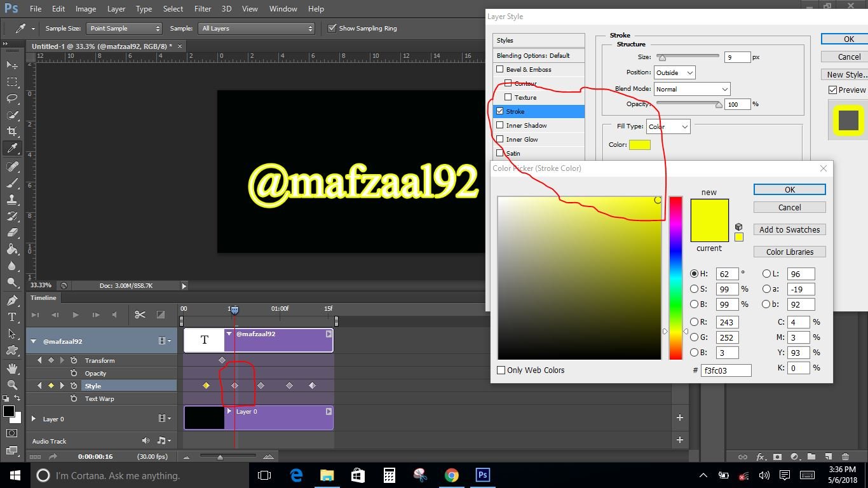Open the stroke Position dropdown
The image size is (868, 488).
coord(674,72)
